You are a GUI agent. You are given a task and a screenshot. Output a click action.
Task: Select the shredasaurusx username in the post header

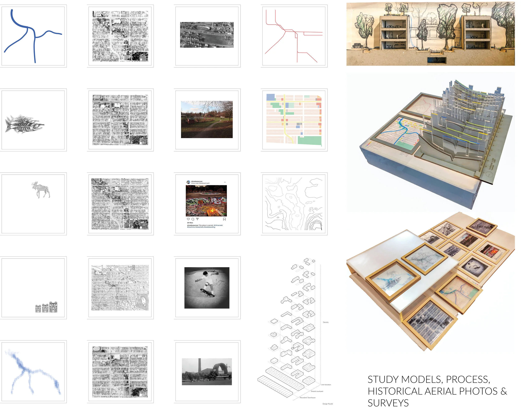197,182
